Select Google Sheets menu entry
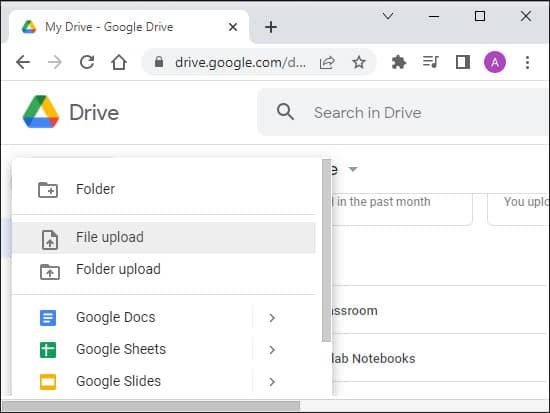This screenshot has height=413, width=550. pyautogui.click(x=164, y=349)
